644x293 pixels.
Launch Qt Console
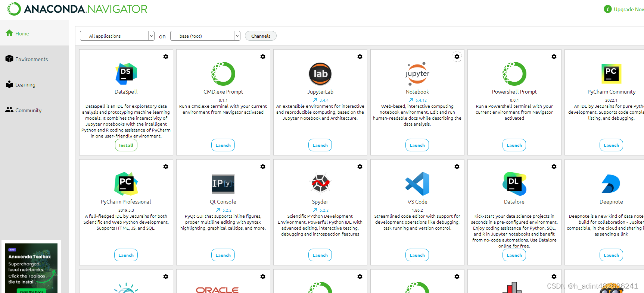click(223, 255)
